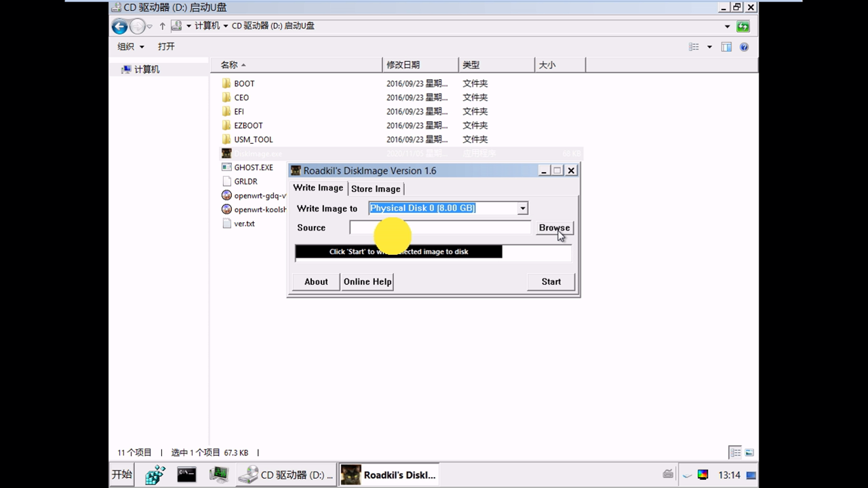The image size is (868, 488).
Task: Open command prompt icon on taskbar
Action: 186,474
